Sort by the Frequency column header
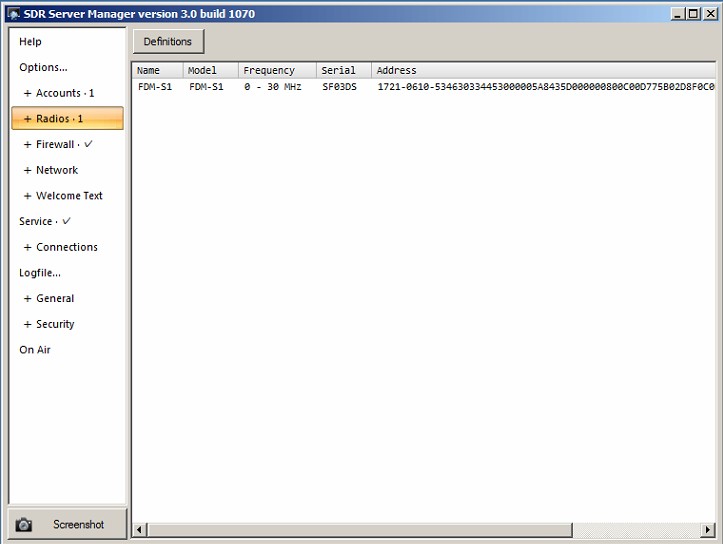 point(278,71)
